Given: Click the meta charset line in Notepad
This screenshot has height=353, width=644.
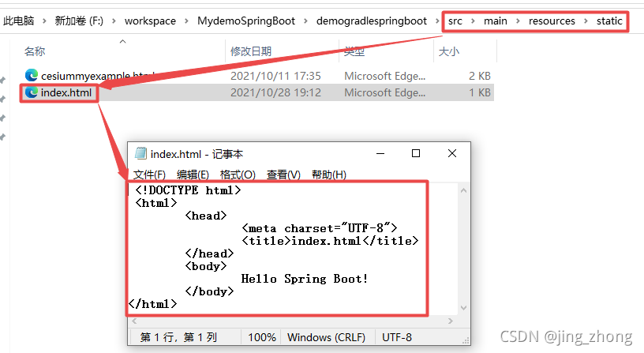Looking at the screenshot, I should [x=320, y=228].
